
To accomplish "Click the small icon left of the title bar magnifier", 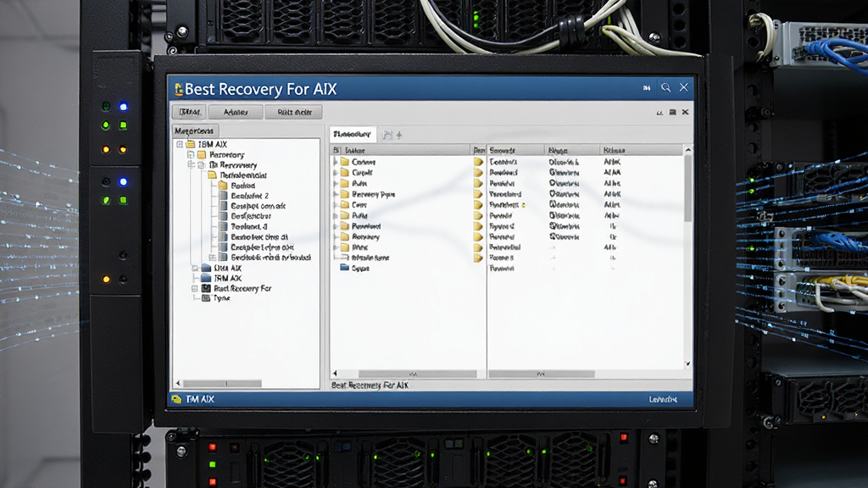I will tap(647, 88).
